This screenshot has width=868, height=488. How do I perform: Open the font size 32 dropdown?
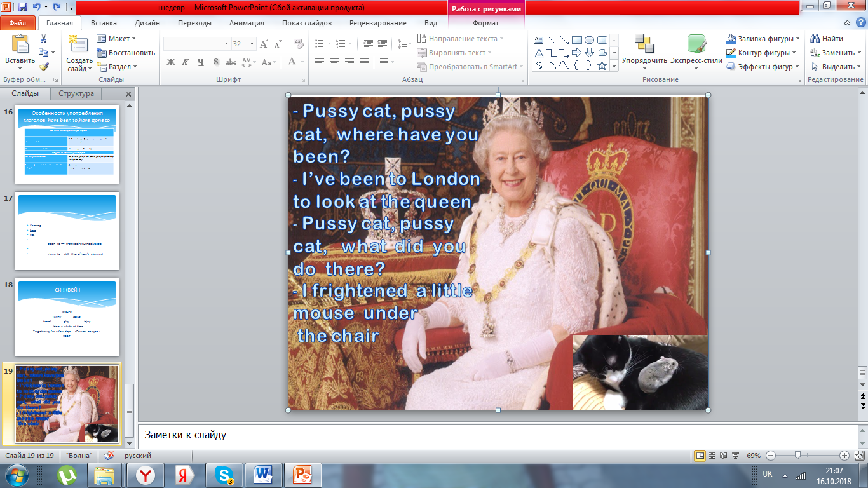pos(253,44)
